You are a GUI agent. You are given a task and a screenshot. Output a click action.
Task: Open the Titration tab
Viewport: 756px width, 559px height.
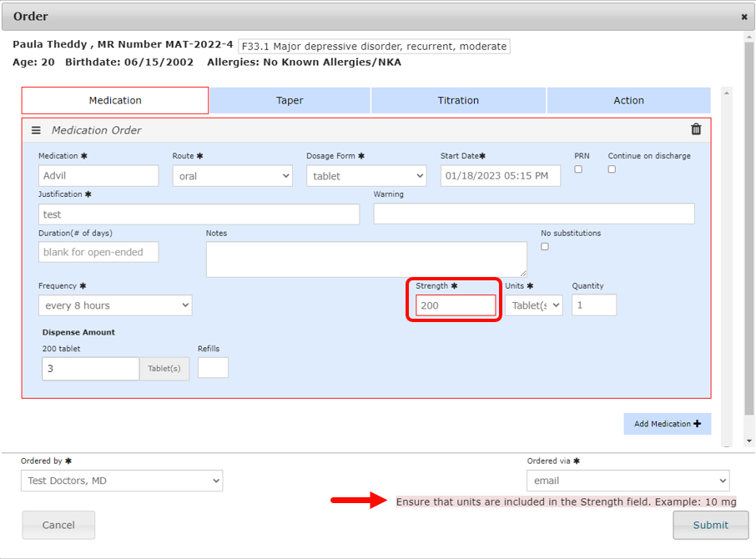pos(458,100)
